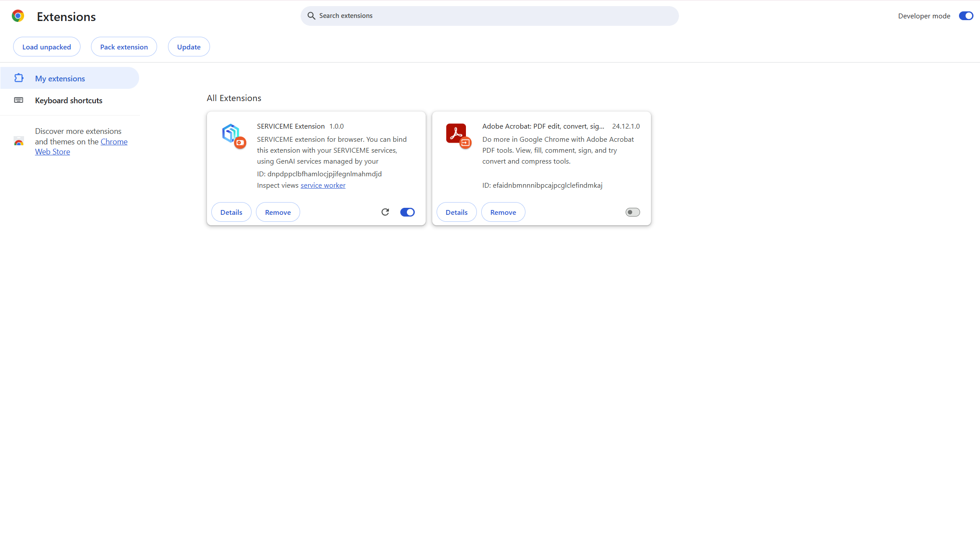This screenshot has width=980, height=539.
Task: Open My extensions section
Action: [70, 78]
